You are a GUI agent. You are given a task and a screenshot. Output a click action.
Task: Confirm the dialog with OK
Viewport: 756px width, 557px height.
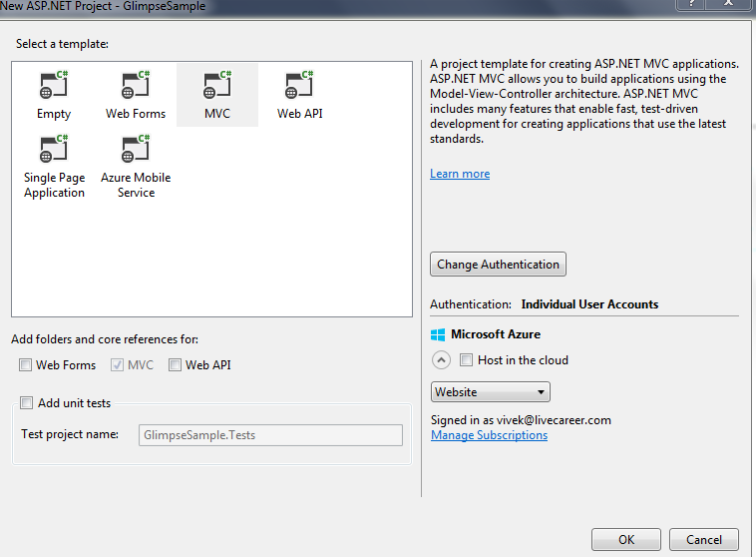626,540
